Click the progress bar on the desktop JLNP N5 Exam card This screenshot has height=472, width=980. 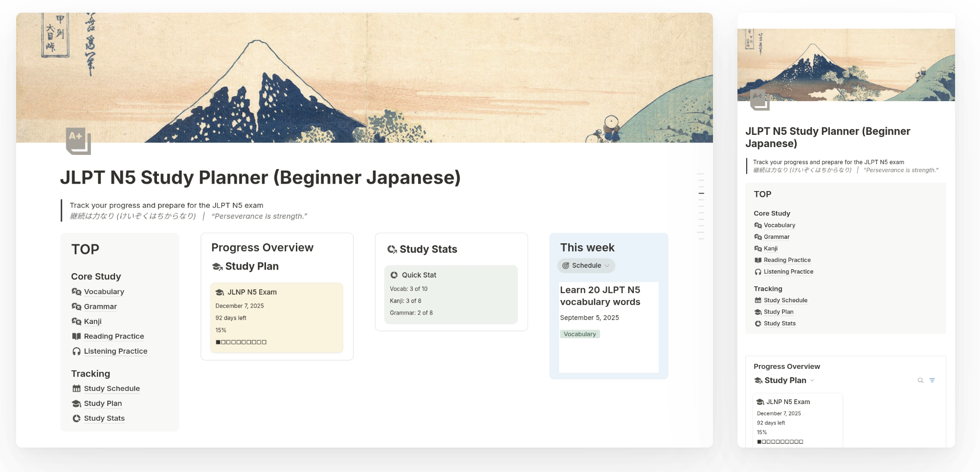tap(241, 342)
